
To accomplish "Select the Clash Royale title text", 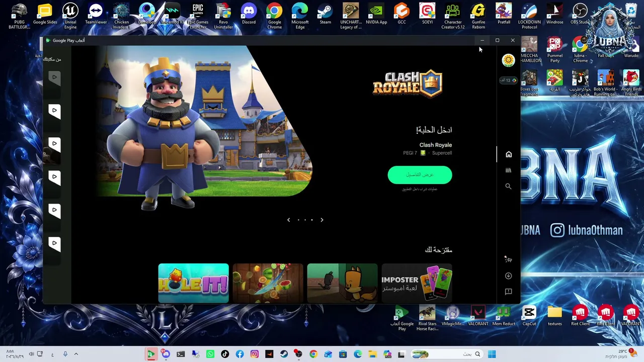I will click(x=436, y=145).
